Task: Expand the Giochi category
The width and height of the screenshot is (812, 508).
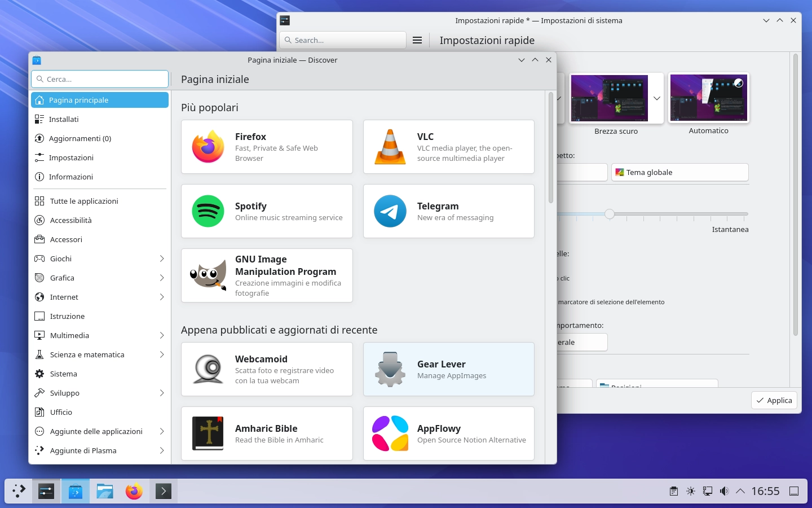Action: [x=60, y=259]
